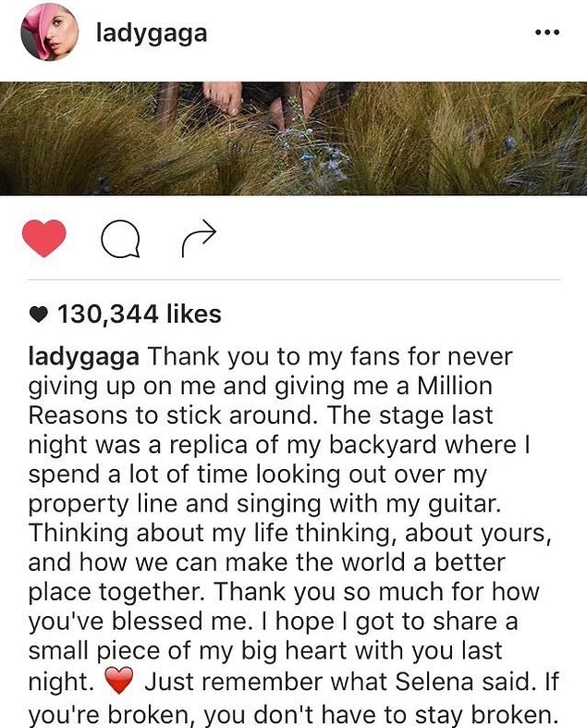Unlike the post with the red heart
Viewport: 587px width, 728px height.
pyautogui.click(x=44, y=238)
